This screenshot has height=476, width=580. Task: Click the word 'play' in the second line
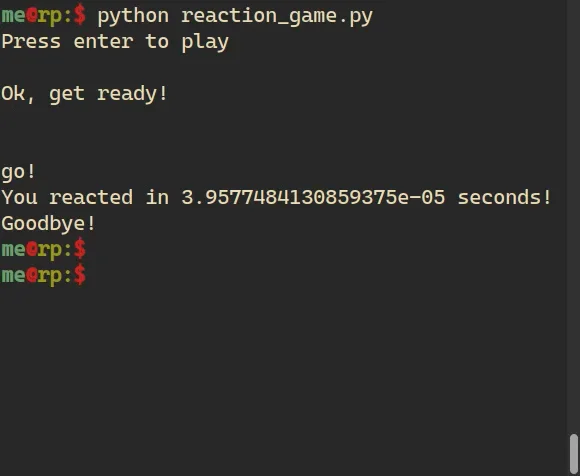point(205,43)
